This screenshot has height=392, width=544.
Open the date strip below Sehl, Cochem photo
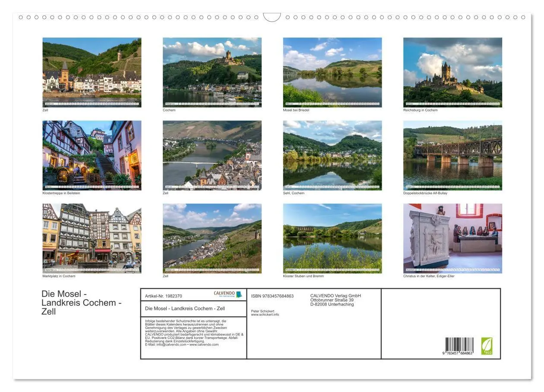coord(332,187)
